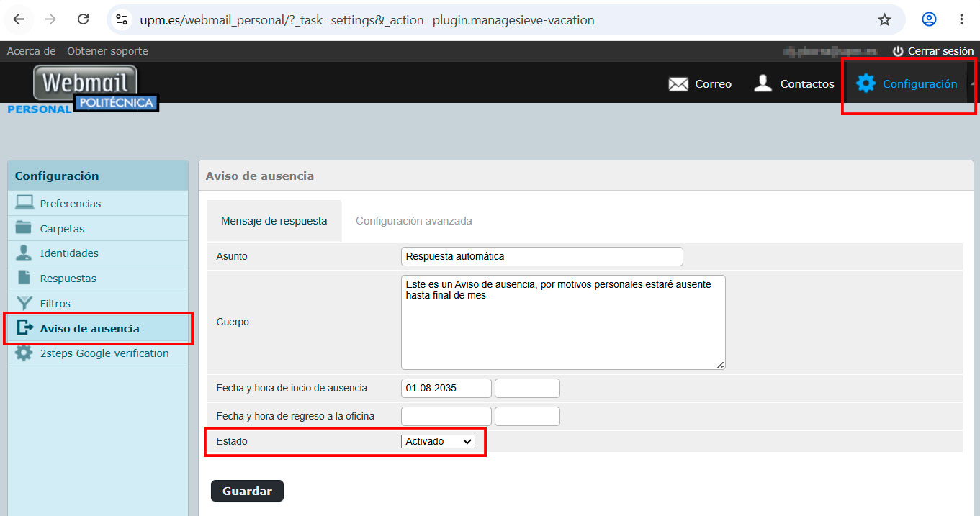Click the return date field

[446, 416]
